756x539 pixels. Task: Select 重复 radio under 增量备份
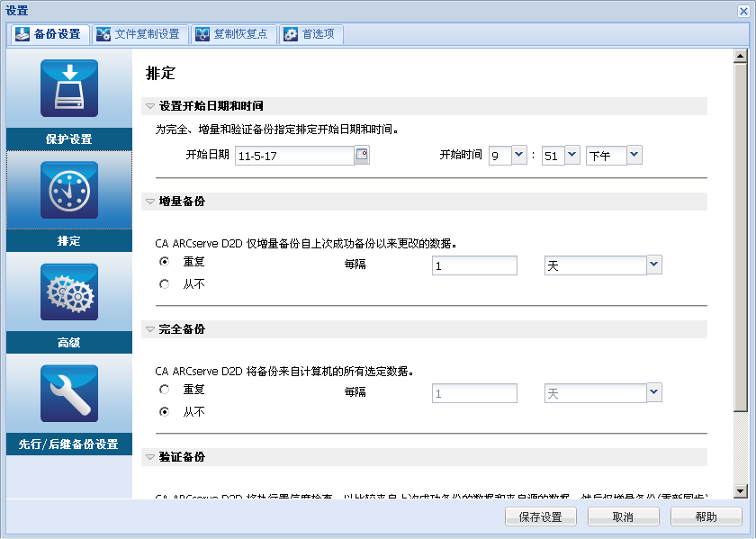(164, 262)
